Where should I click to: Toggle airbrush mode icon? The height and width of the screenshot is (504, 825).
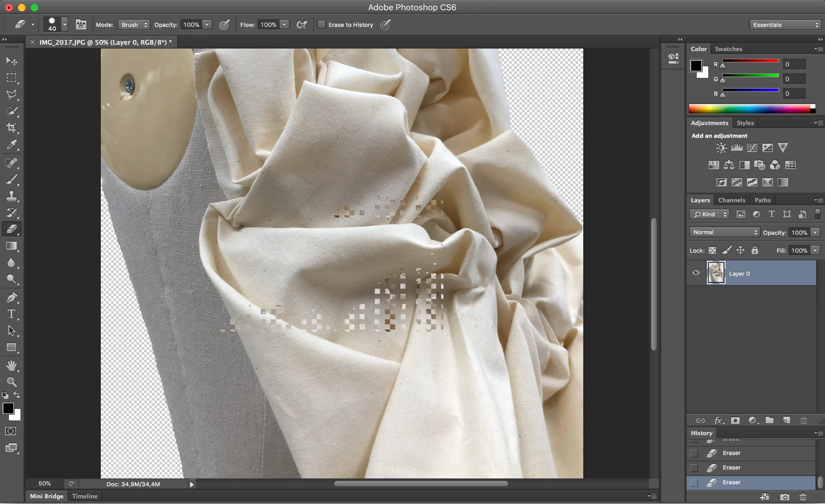(x=302, y=25)
